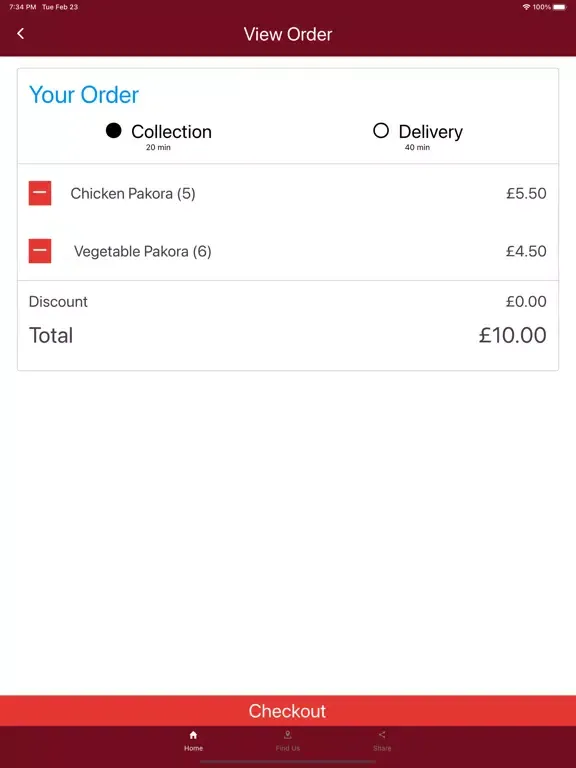Tap the Find Us map pin icon

pyautogui.click(x=288, y=735)
